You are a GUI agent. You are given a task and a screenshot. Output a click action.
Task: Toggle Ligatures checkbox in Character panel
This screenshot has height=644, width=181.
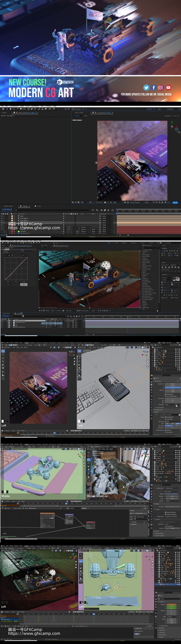pyautogui.click(x=162, y=298)
